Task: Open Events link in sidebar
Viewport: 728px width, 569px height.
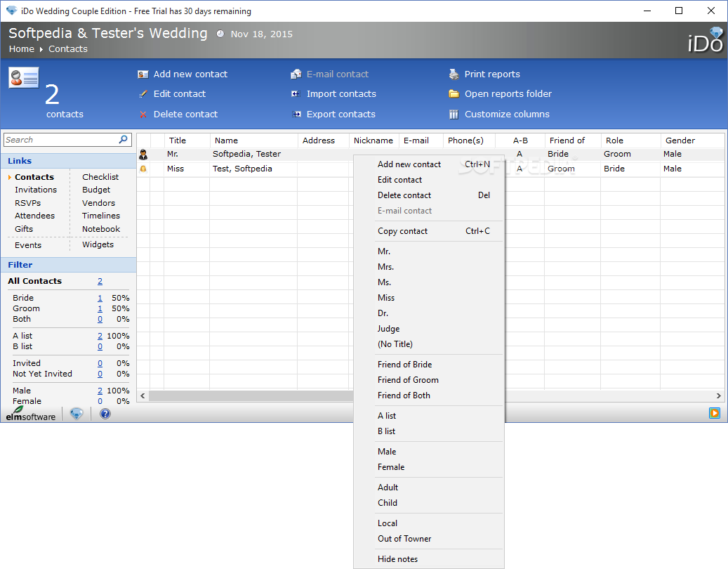Action: (28, 245)
